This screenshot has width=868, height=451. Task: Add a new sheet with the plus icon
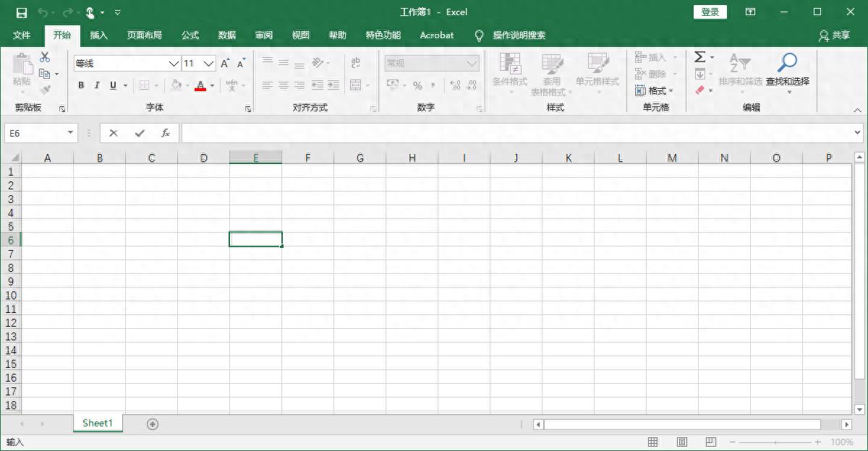[x=153, y=424]
